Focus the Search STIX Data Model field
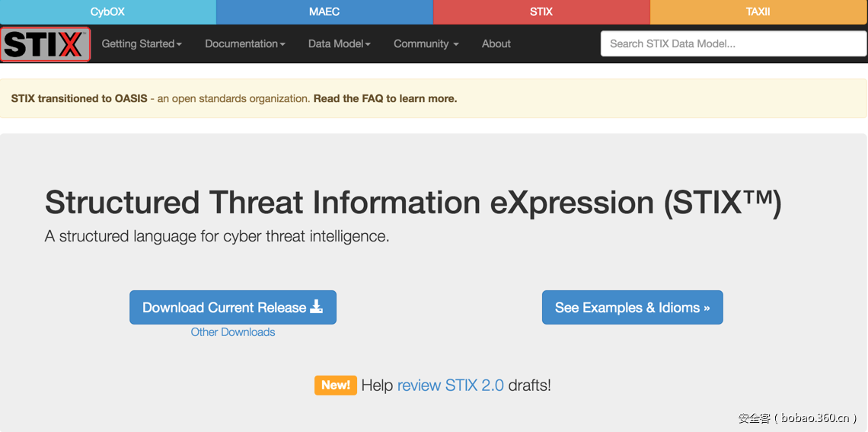The image size is (868, 432). (x=733, y=44)
